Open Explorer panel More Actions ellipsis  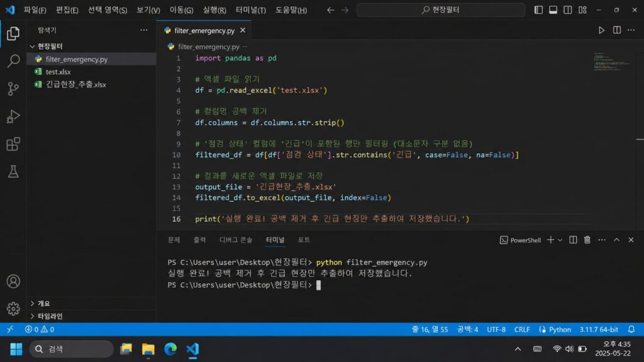point(144,30)
